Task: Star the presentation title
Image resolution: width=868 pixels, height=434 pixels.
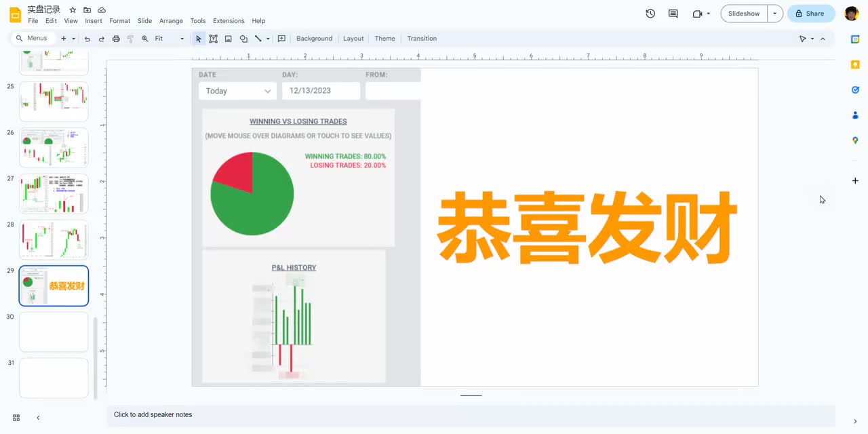Action: [x=73, y=10]
